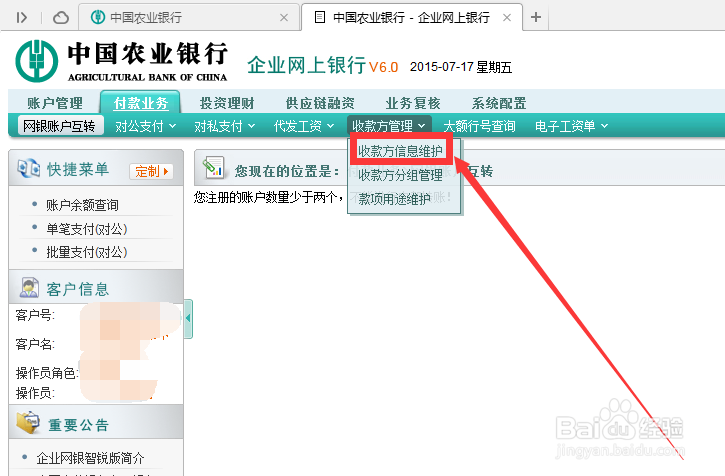Click the 客户号 label

(x=35, y=315)
